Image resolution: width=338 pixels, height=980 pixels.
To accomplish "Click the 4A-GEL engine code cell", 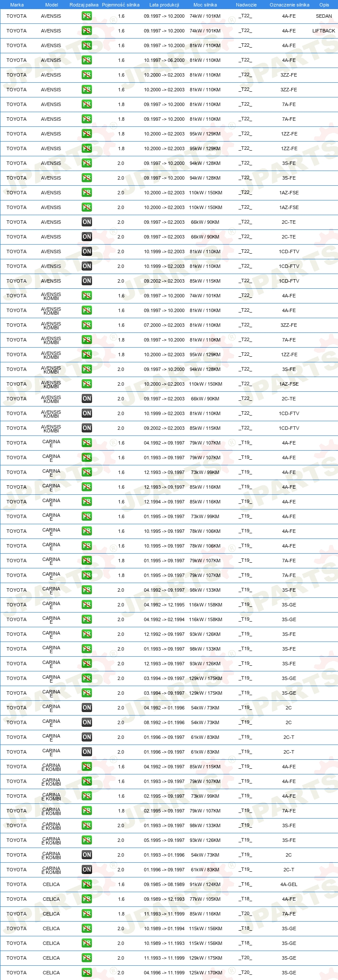I will (289, 884).
